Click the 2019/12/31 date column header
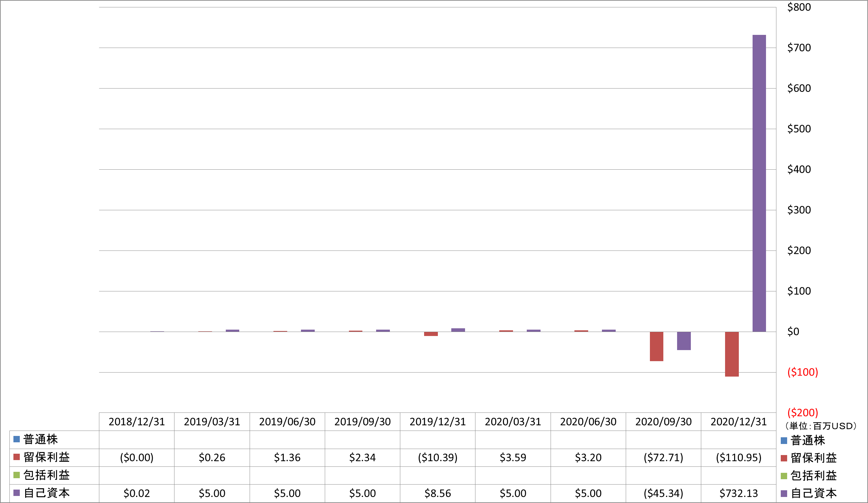Screen dimensions: 868x503 438,422
